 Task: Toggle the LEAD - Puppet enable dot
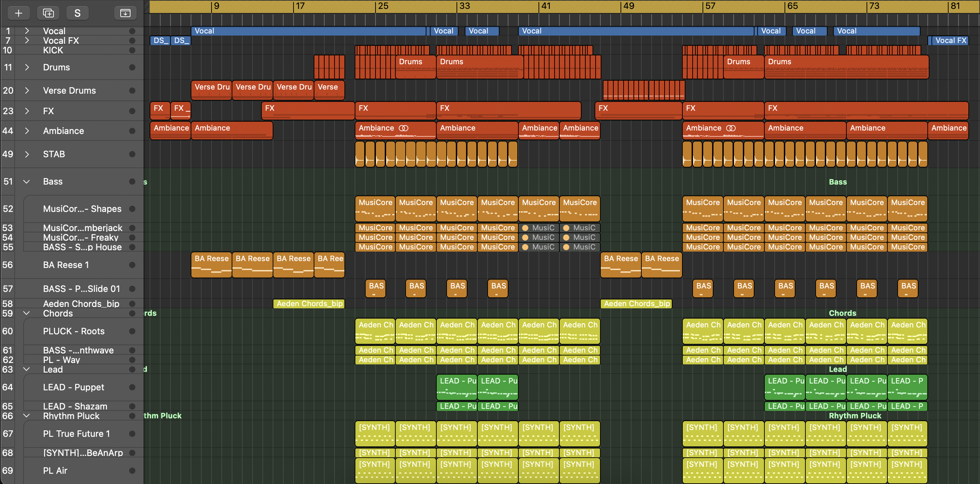click(x=132, y=387)
